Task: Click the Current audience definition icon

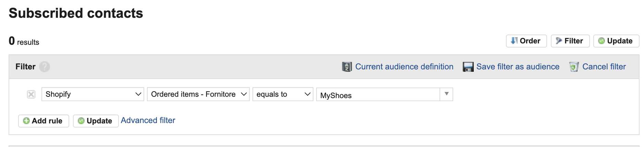Action: [x=347, y=67]
